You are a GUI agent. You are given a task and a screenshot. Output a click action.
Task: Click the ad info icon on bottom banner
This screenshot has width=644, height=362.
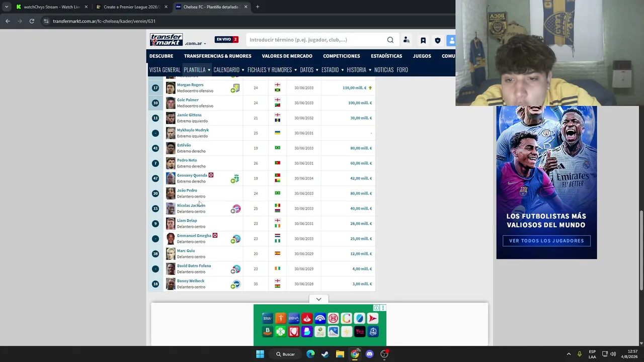[376, 308]
